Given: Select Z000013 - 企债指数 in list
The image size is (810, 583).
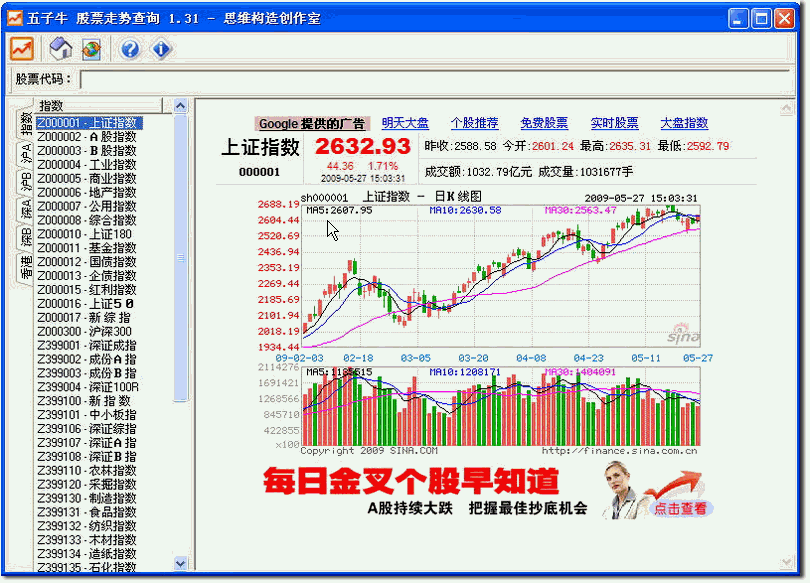Looking at the screenshot, I should coord(87,276).
